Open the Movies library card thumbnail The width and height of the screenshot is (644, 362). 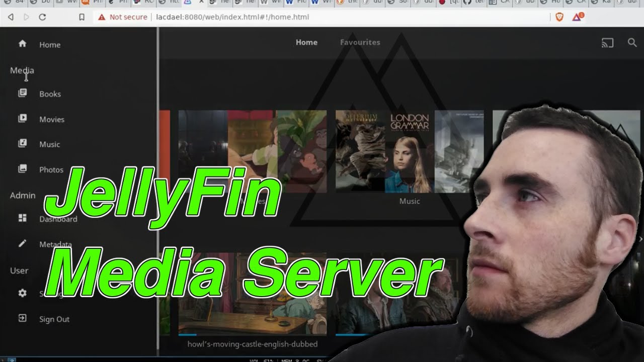coord(253,151)
